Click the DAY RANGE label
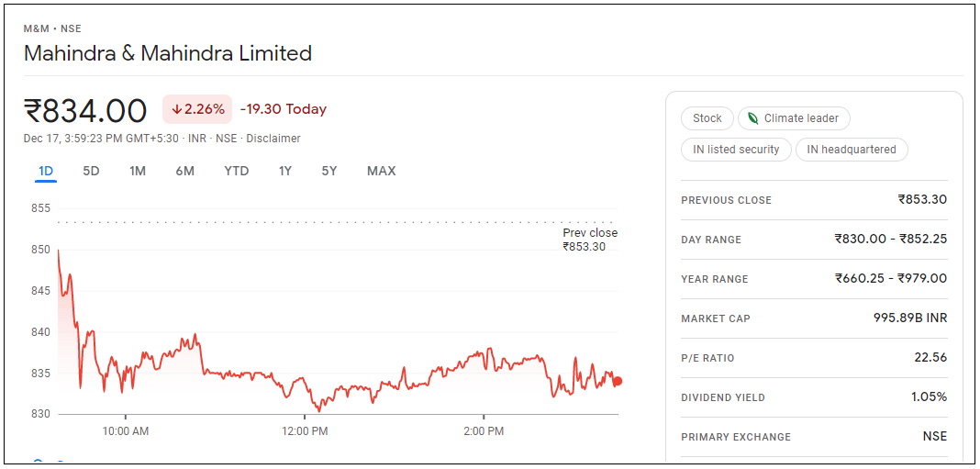The image size is (980, 469). click(711, 240)
